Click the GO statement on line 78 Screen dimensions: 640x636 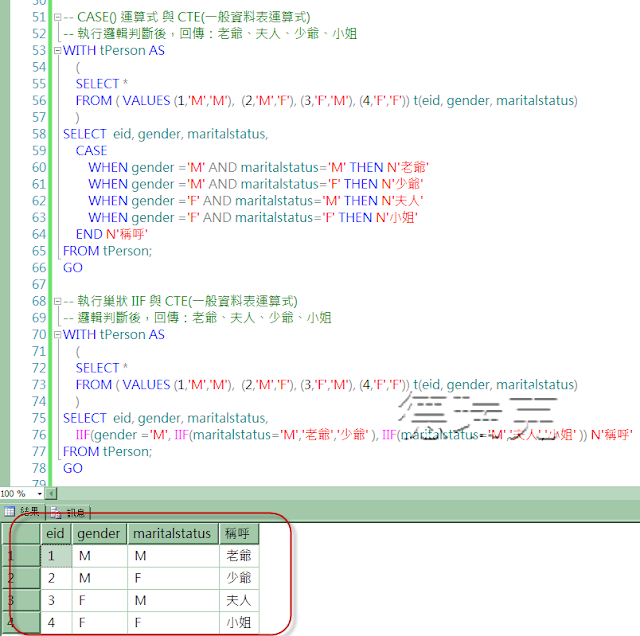73,468
